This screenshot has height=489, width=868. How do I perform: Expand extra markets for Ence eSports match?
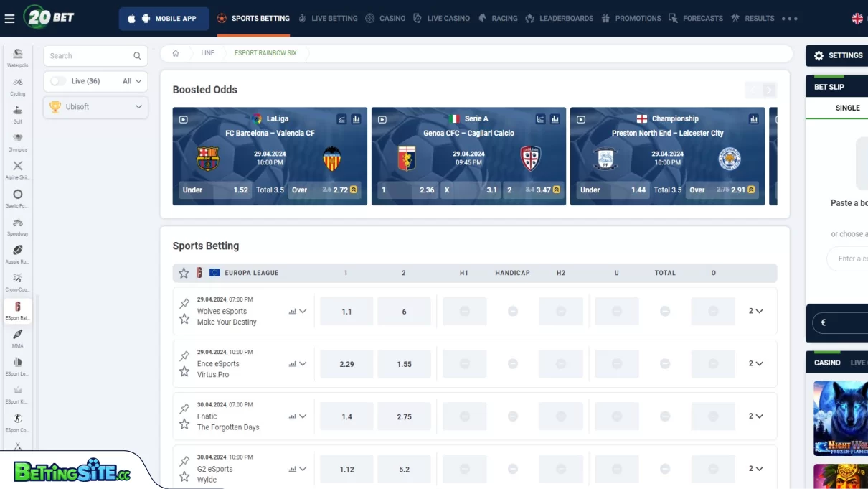point(302,363)
